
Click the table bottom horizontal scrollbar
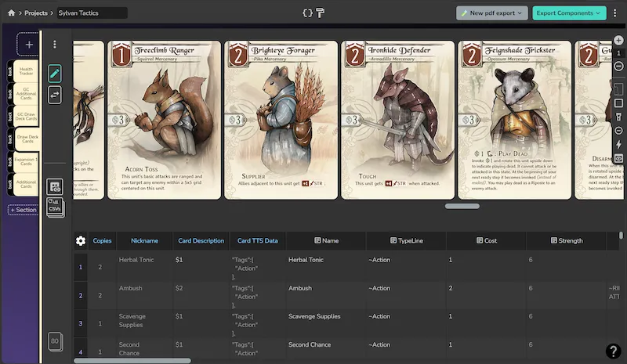click(132, 361)
